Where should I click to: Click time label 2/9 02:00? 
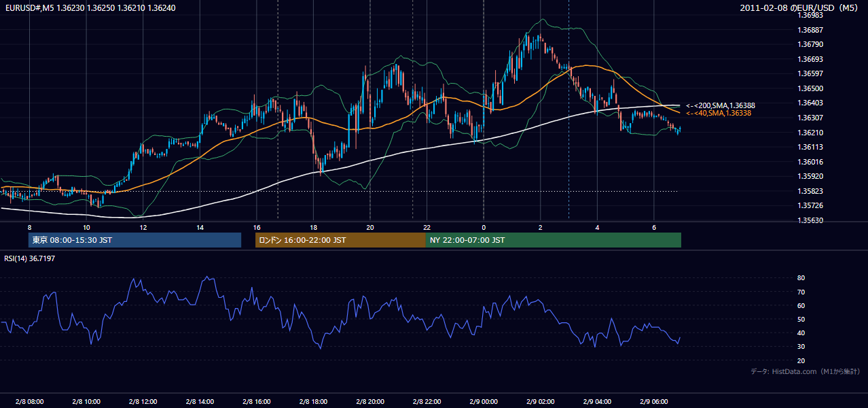(540, 401)
